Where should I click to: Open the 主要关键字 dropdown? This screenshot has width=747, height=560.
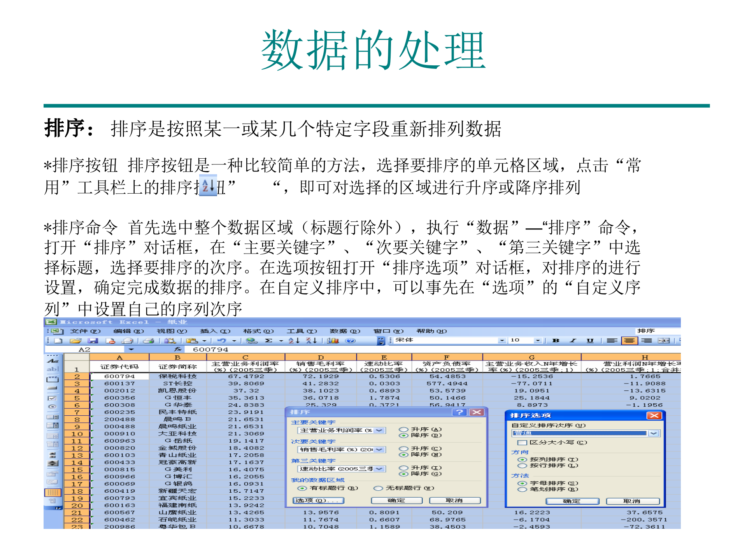pyautogui.click(x=379, y=431)
